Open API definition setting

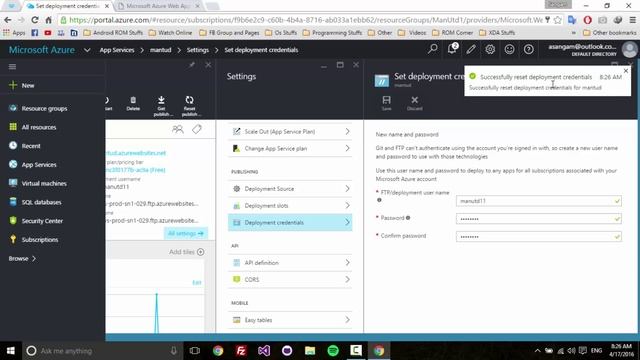[290, 262]
